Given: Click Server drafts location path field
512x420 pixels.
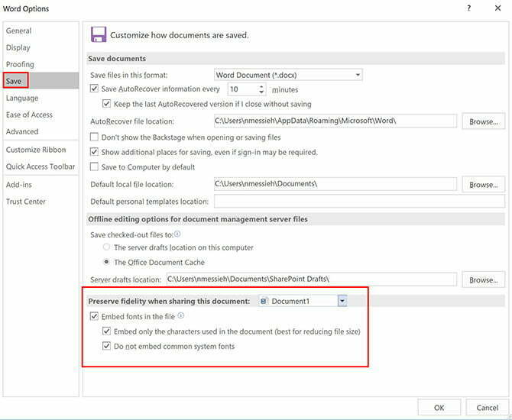Looking at the screenshot, I should coord(312,279).
